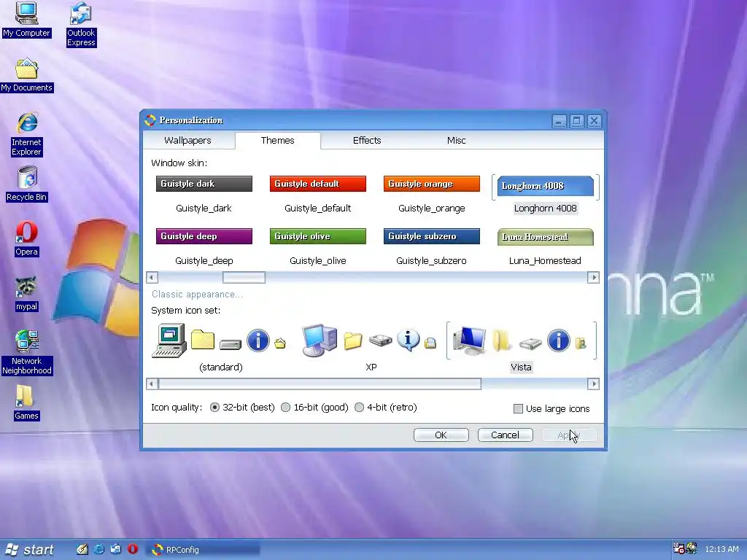Switch to the Effects tab

[x=367, y=141]
